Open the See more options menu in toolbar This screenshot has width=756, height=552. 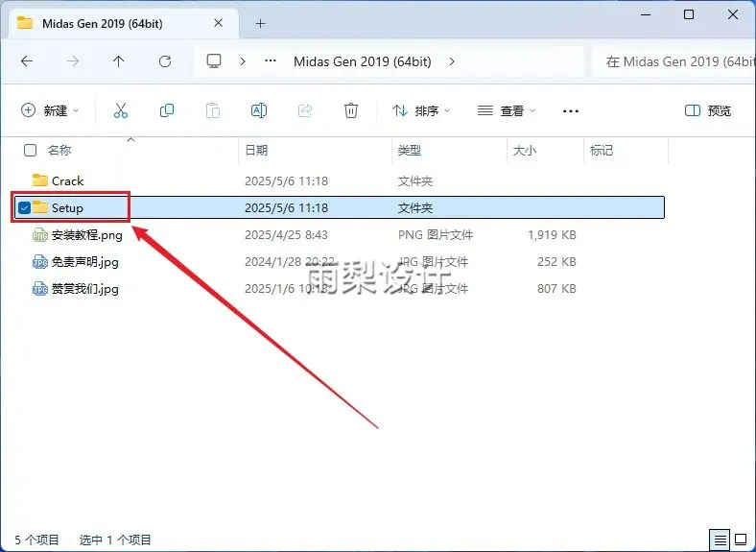[571, 111]
